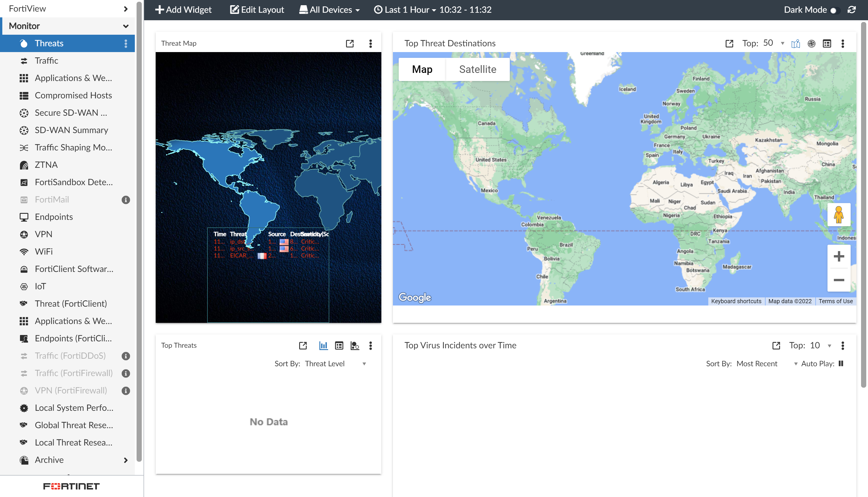Pause Auto Play in Virus Incidents widget
This screenshot has height=497, width=868.
pos(841,364)
